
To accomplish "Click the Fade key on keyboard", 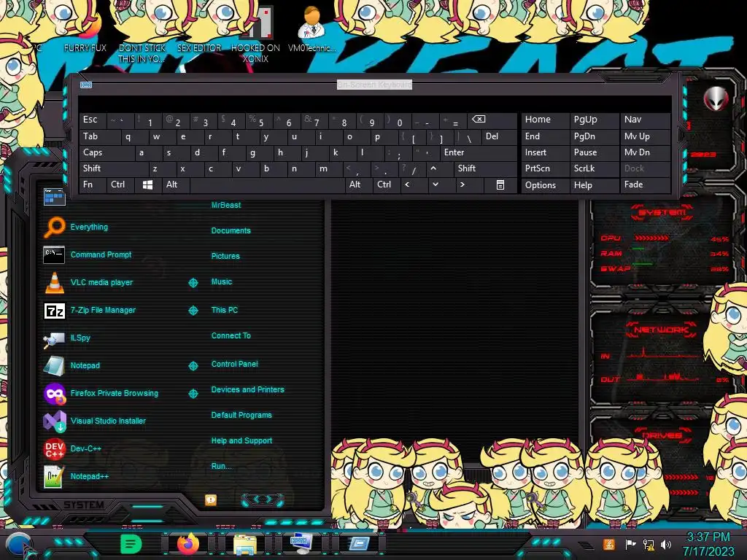I will pos(645,184).
